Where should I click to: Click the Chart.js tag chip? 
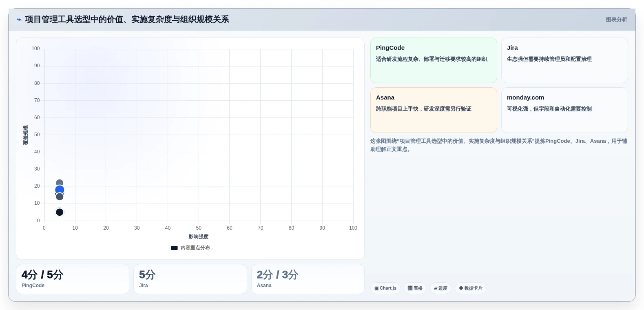pyautogui.click(x=385, y=288)
